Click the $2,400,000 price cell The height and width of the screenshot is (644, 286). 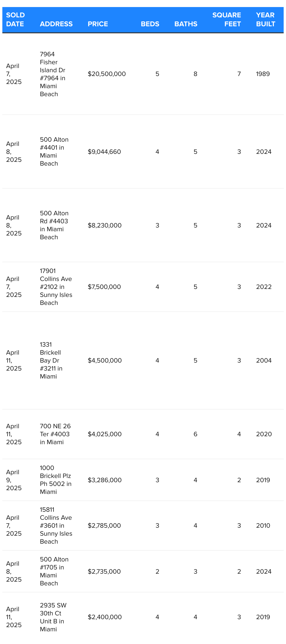click(x=105, y=617)
